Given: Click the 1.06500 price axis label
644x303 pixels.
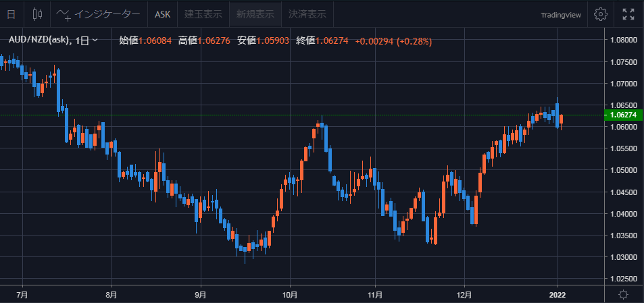Looking at the screenshot, I should click(x=624, y=105).
